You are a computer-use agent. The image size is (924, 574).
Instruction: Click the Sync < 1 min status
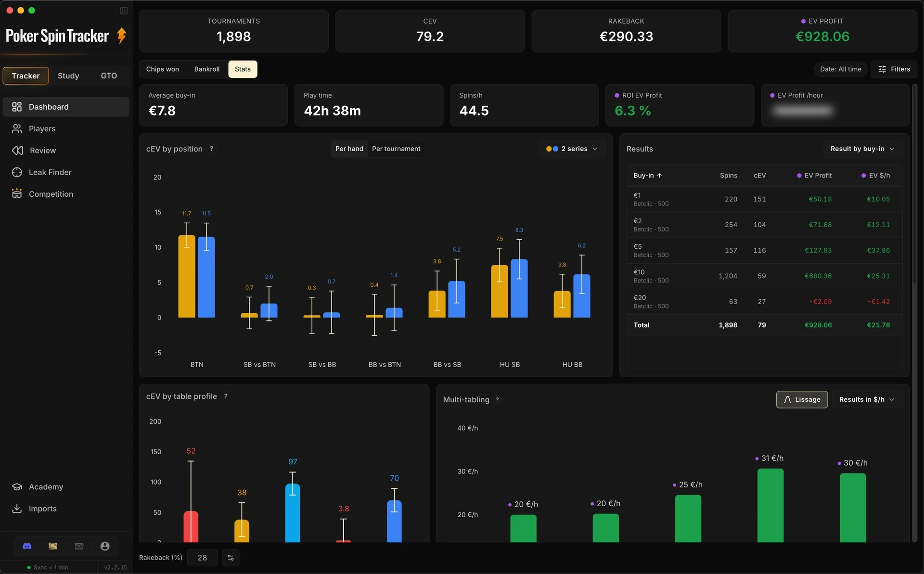(x=48, y=568)
